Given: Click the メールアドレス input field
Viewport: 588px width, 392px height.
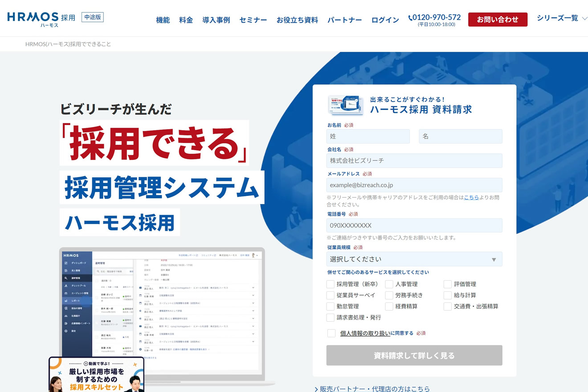Looking at the screenshot, I should pos(414,185).
